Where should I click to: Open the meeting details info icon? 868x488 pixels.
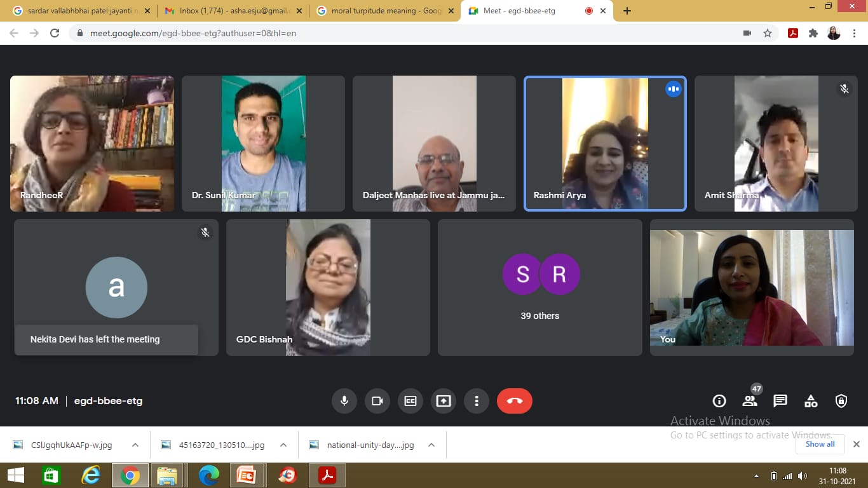[719, 401]
